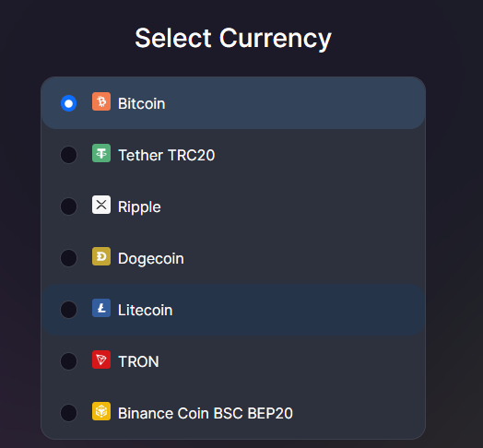Click the yellow Binance Coin logo icon

(101, 411)
